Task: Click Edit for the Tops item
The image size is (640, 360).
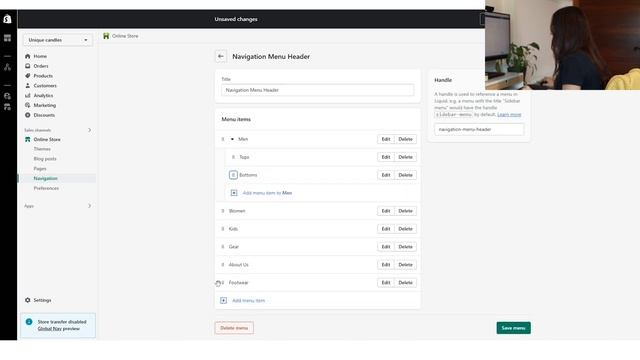Action: tap(386, 157)
